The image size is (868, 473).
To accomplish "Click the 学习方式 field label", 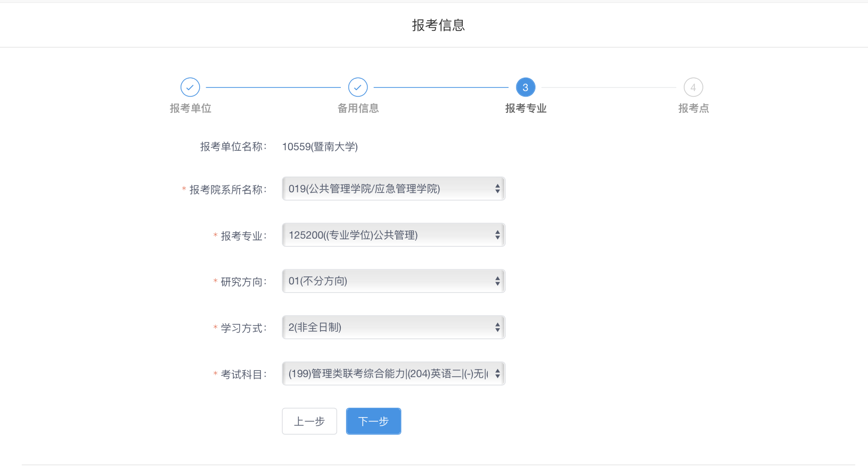I will pyautogui.click(x=243, y=328).
